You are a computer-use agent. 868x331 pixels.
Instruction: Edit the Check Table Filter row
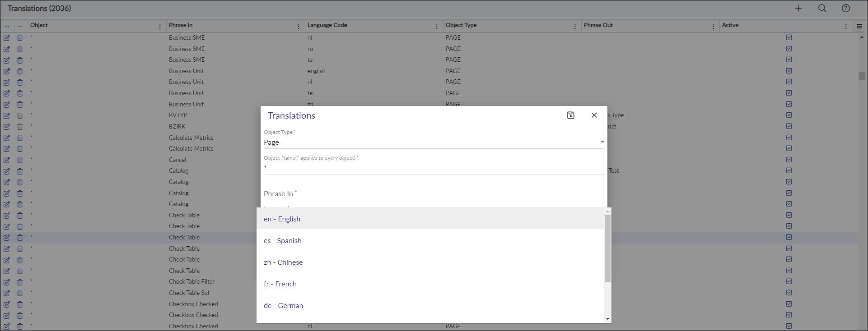[7, 282]
